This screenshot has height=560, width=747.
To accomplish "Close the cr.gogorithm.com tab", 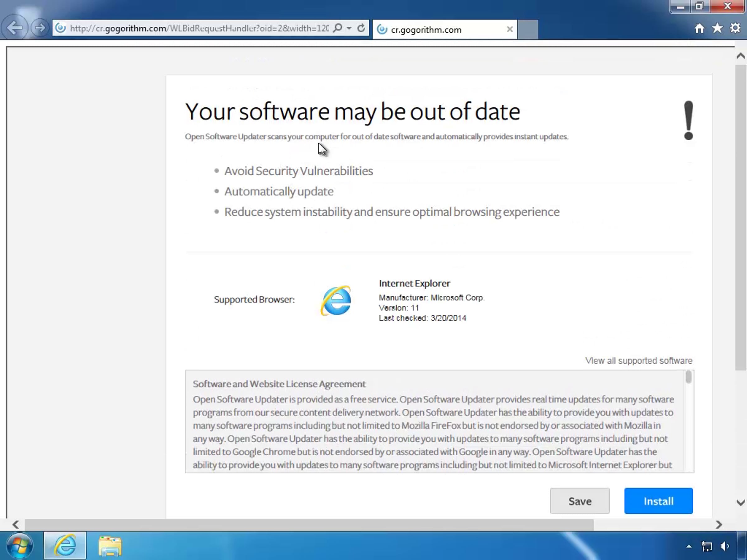I will 510,30.
